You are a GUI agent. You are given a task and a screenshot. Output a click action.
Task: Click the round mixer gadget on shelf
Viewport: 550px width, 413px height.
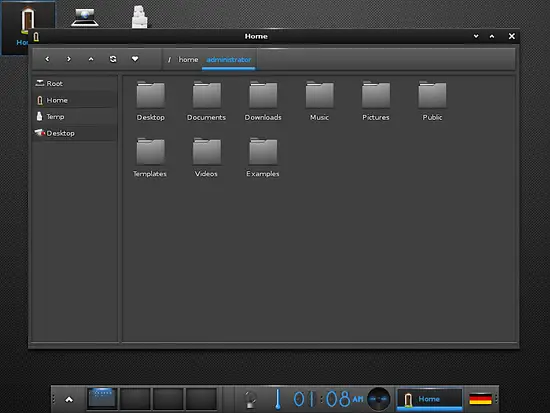(x=378, y=399)
